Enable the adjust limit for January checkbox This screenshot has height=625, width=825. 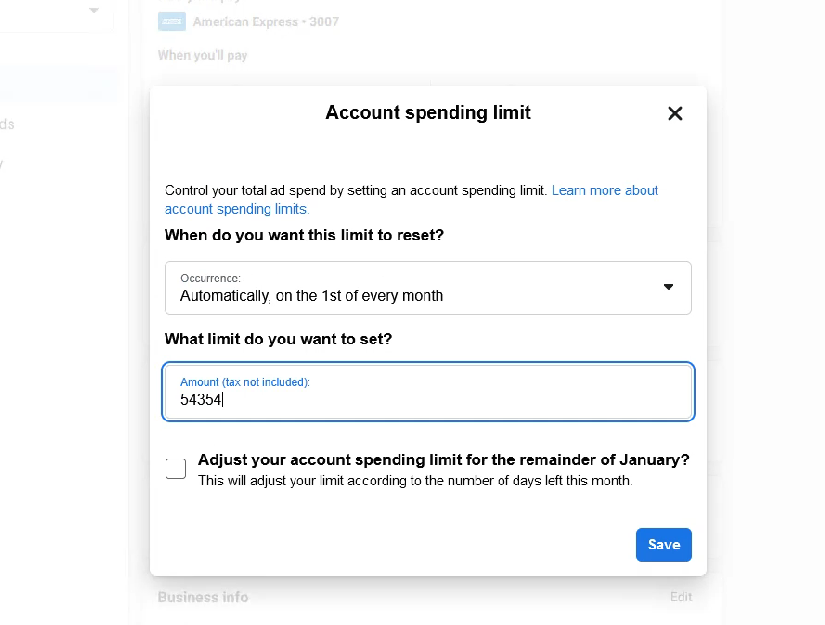[176, 469]
